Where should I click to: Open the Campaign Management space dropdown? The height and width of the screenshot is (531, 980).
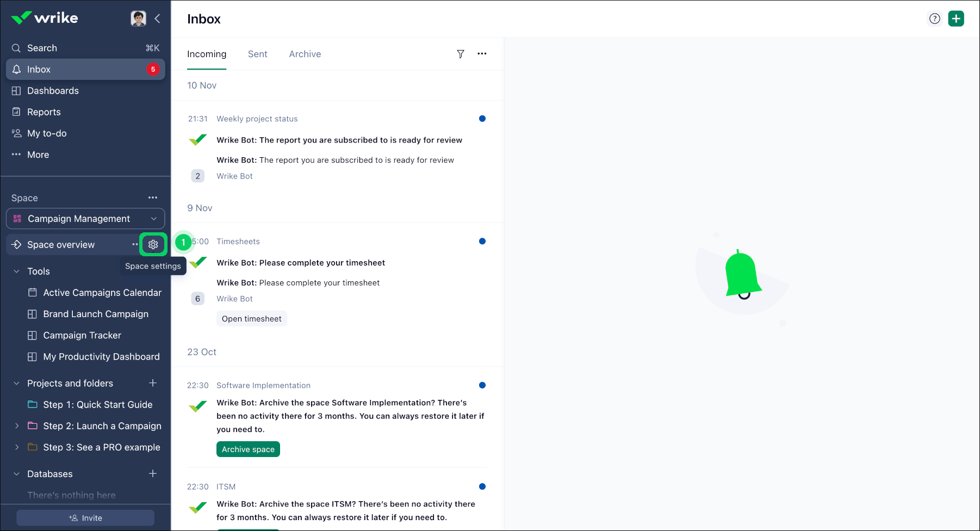85,219
